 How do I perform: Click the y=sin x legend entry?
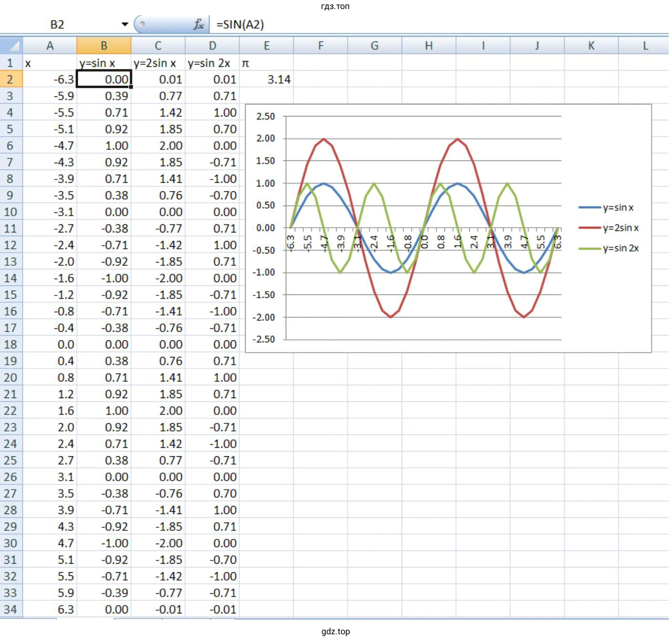(x=606, y=208)
